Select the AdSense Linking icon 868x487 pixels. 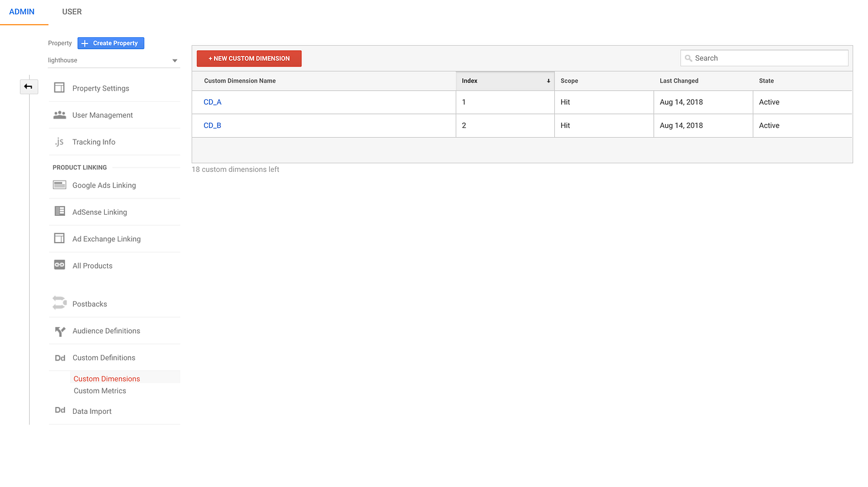[x=59, y=211]
